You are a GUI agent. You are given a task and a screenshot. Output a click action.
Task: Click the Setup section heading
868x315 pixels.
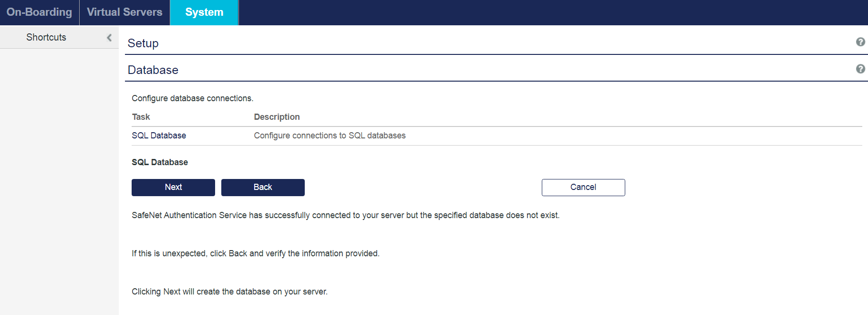click(x=143, y=43)
